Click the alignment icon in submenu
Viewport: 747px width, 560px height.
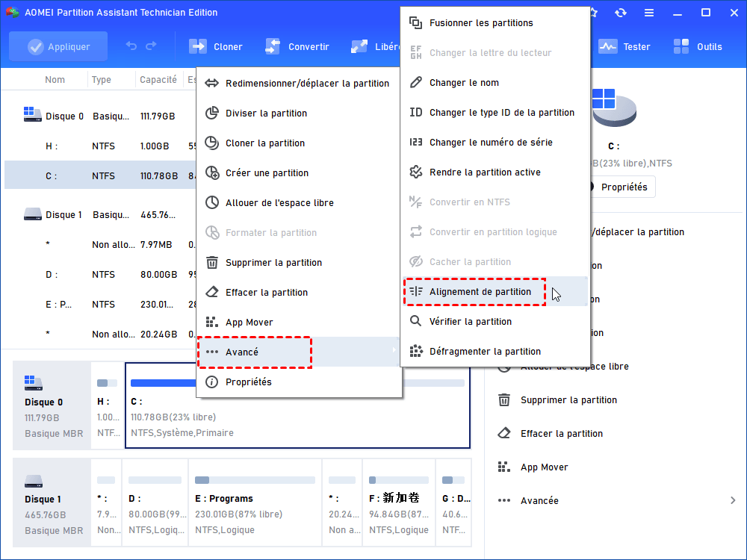(x=416, y=291)
